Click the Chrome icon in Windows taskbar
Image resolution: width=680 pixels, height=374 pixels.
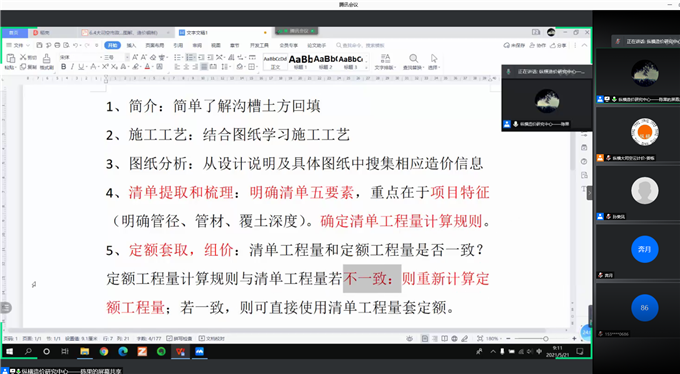(x=104, y=351)
